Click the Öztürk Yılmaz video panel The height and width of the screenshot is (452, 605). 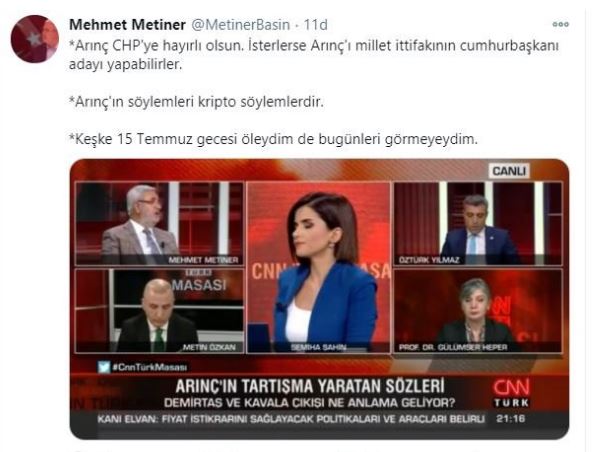tap(478, 224)
